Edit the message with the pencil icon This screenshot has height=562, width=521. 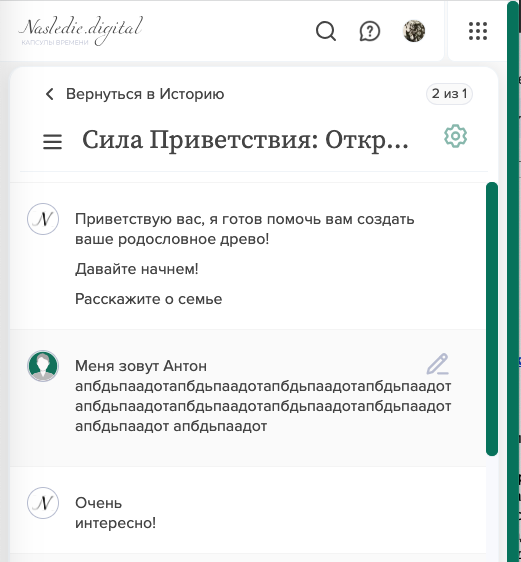438,364
